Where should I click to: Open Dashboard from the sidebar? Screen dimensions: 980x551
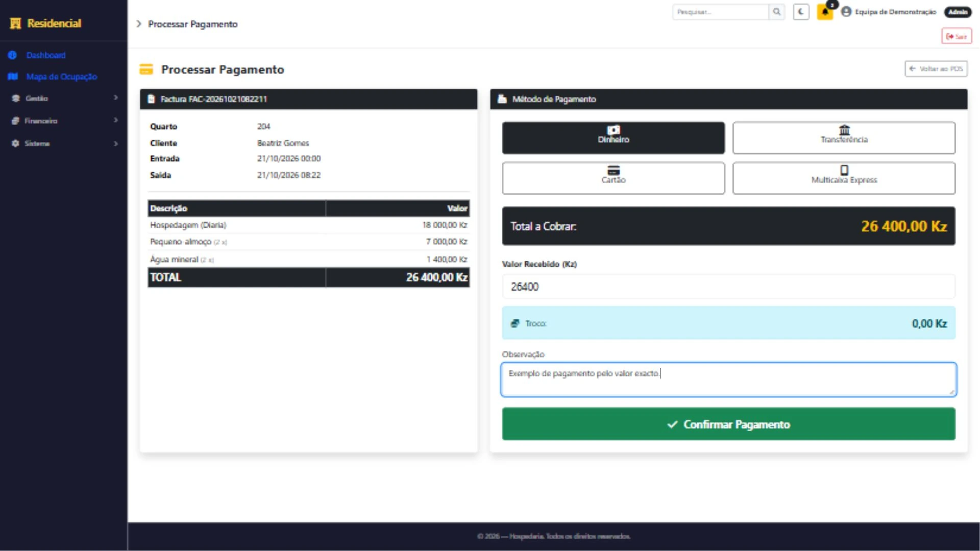pyautogui.click(x=46, y=55)
